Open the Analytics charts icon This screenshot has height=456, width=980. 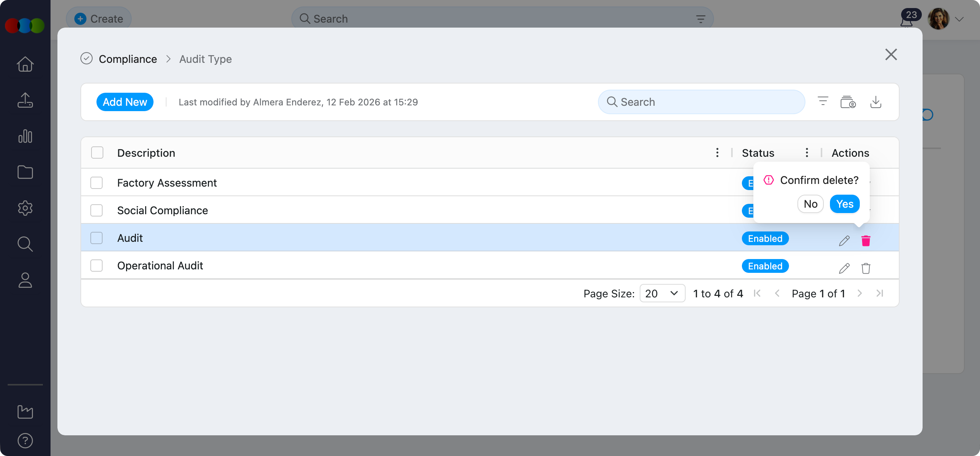pyautogui.click(x=25, y=136)
